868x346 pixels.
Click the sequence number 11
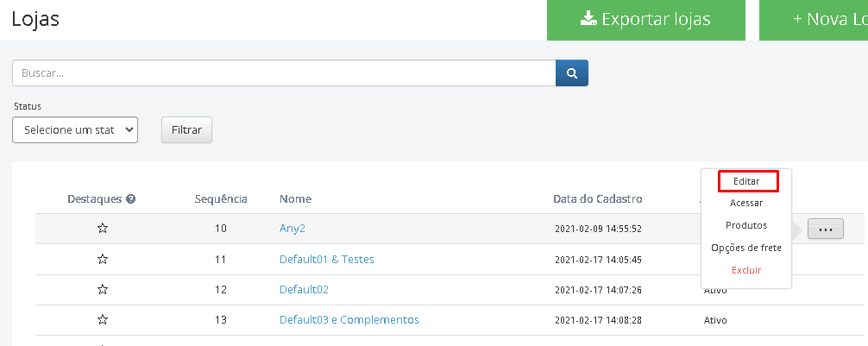pos(220,259)
